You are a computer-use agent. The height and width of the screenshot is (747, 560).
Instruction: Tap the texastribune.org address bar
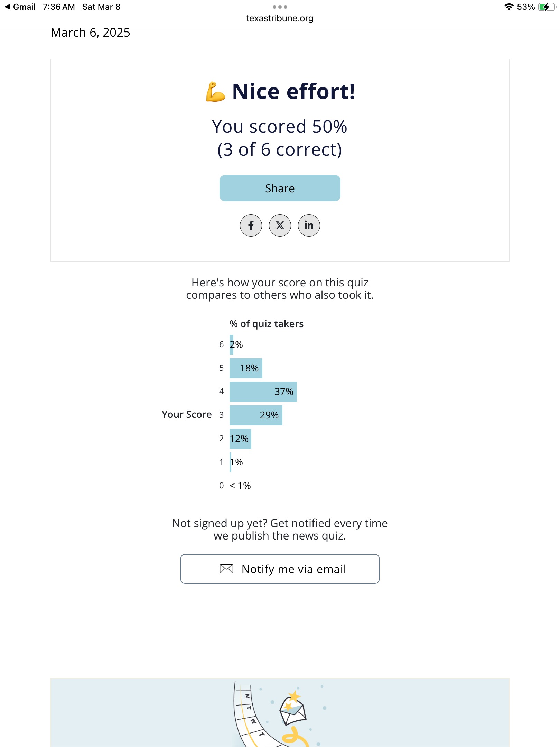point(280,18)
